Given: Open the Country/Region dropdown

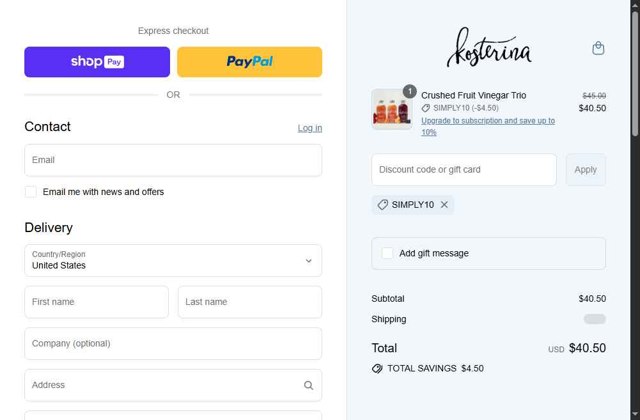Looking at the screenshot, I should (x=173, y=260).
